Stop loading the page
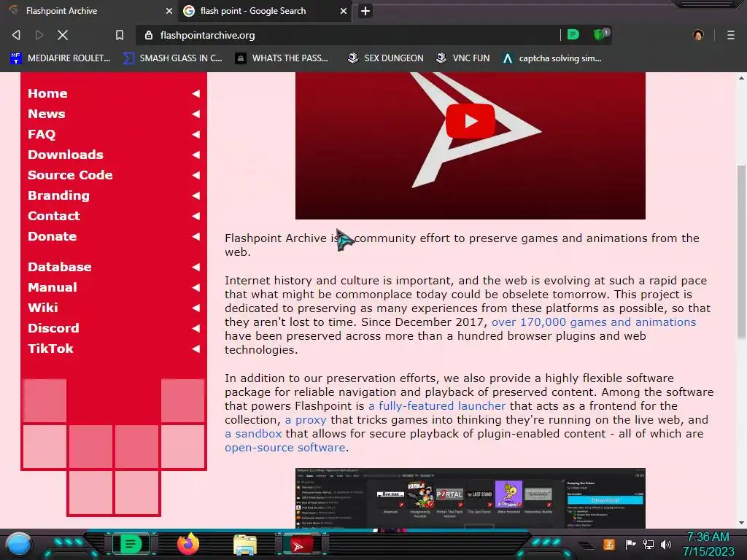The width and height of the screenshot is (747, 560). (x=63, y=35)
